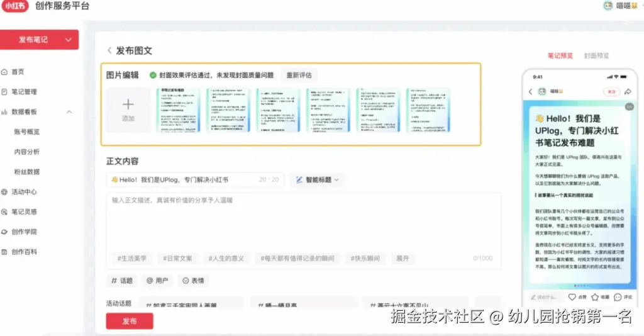This screenshot has height=336, width=644.
Task: Tap the author avatar in phone preview
Action: (542, 91)
